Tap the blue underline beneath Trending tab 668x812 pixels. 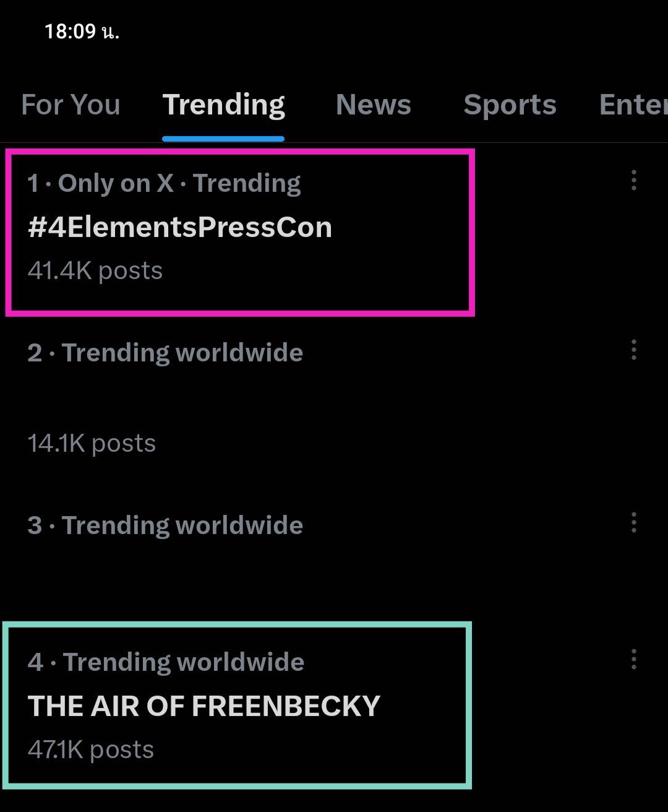point(223,139)
